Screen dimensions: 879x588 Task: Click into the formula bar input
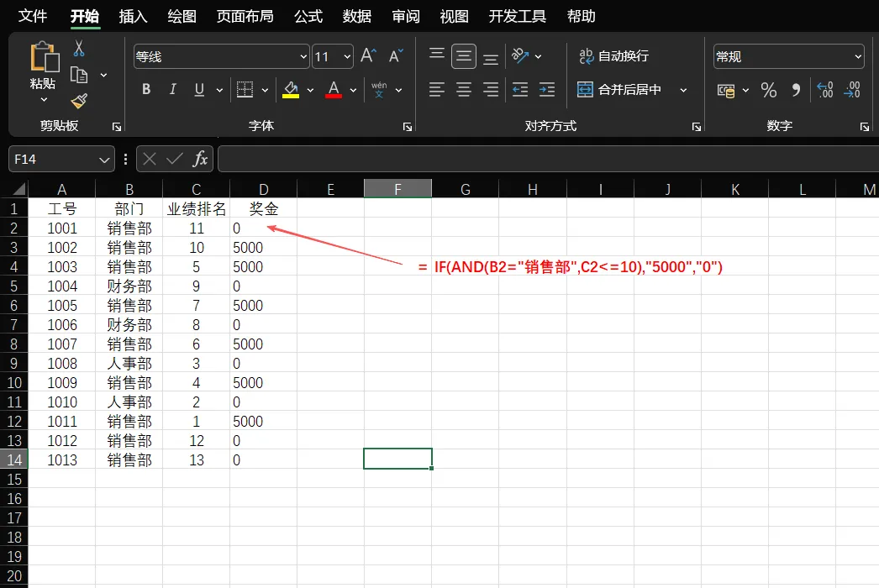[548, 160]
